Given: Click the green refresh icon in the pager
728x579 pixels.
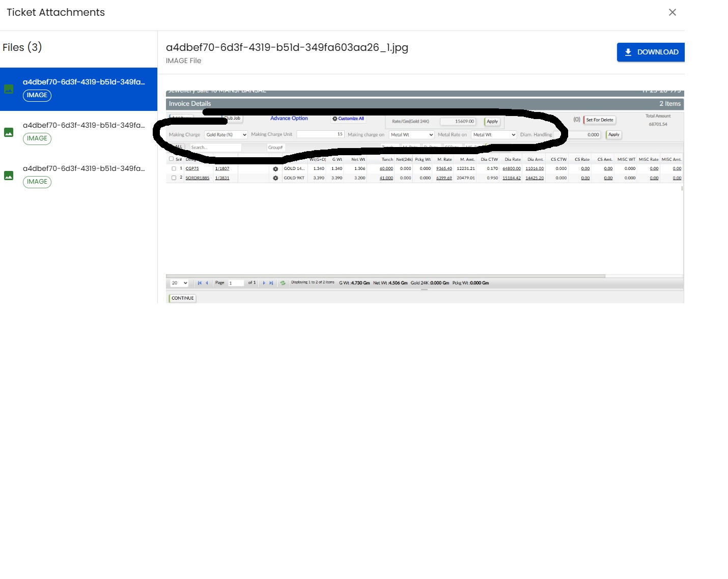Looking at the screenshot, I should [x=283, y=283].
